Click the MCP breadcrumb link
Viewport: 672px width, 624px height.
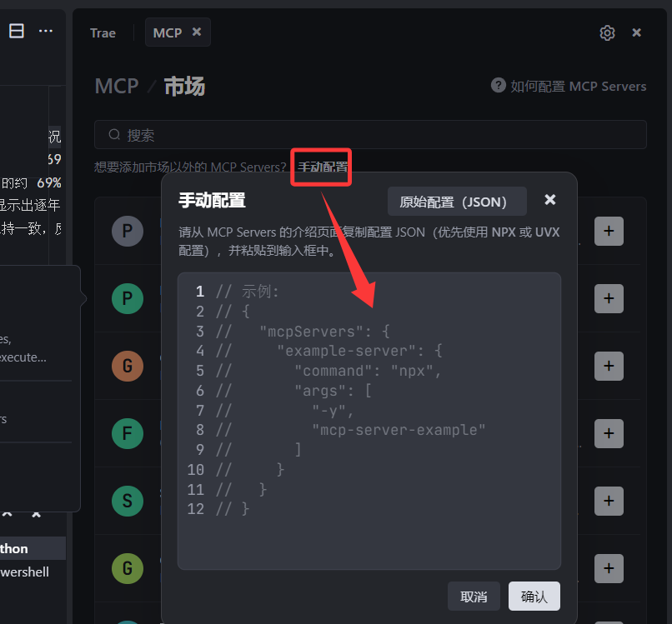117,86
